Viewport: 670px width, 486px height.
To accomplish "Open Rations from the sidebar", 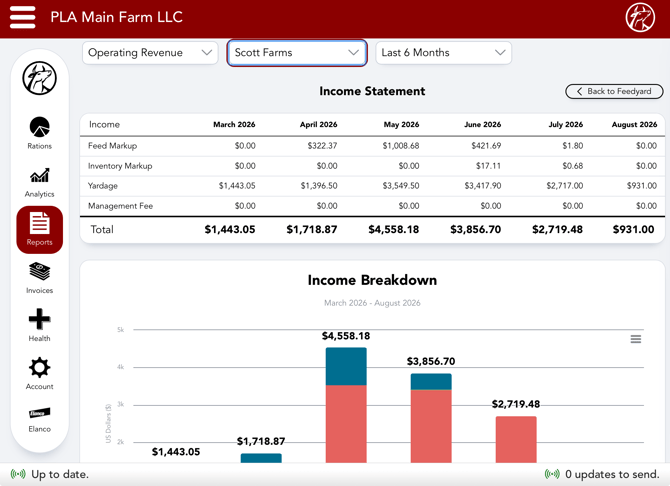I will coord(39,133).
